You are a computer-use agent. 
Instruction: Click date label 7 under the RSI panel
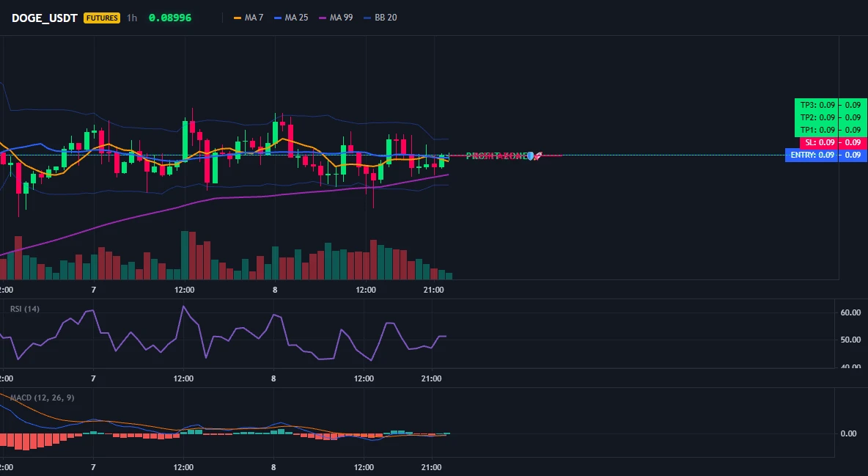93,378
